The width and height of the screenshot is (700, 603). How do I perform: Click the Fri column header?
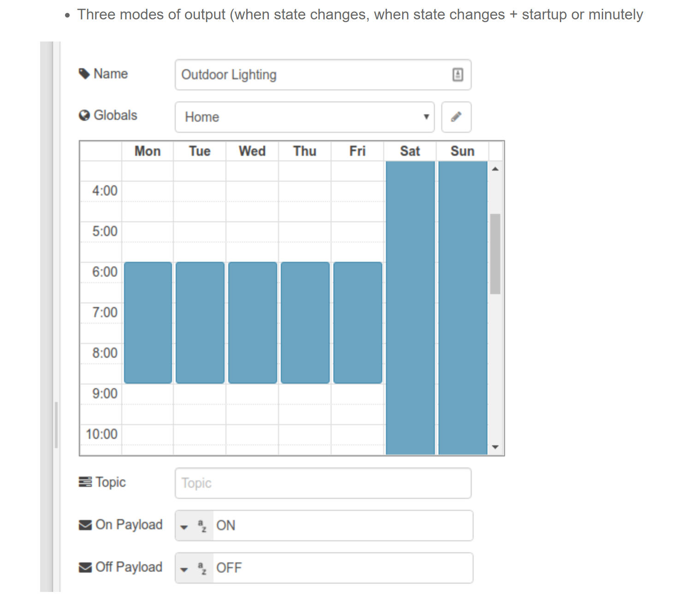pyautogui.click(x=357, y=151)
